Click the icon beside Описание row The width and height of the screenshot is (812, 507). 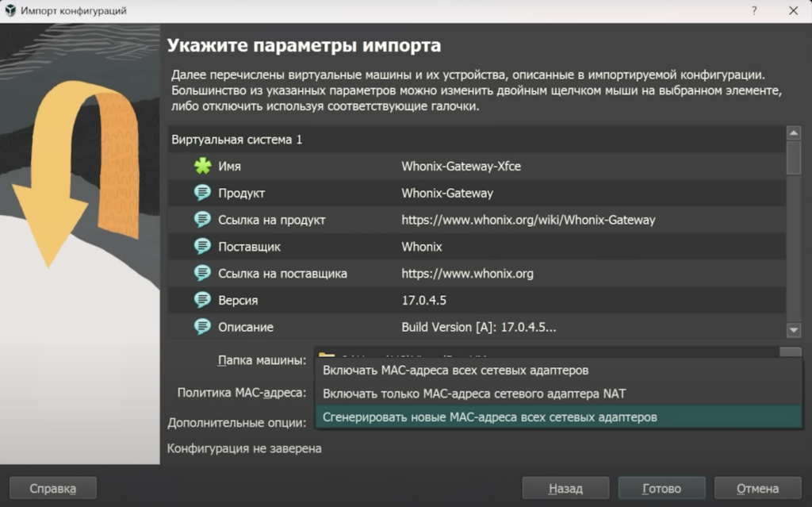pos(203,327)
